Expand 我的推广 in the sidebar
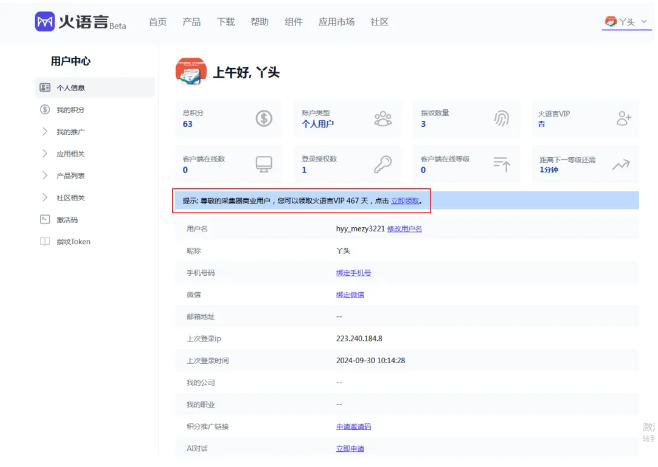 tap(70, 131)
